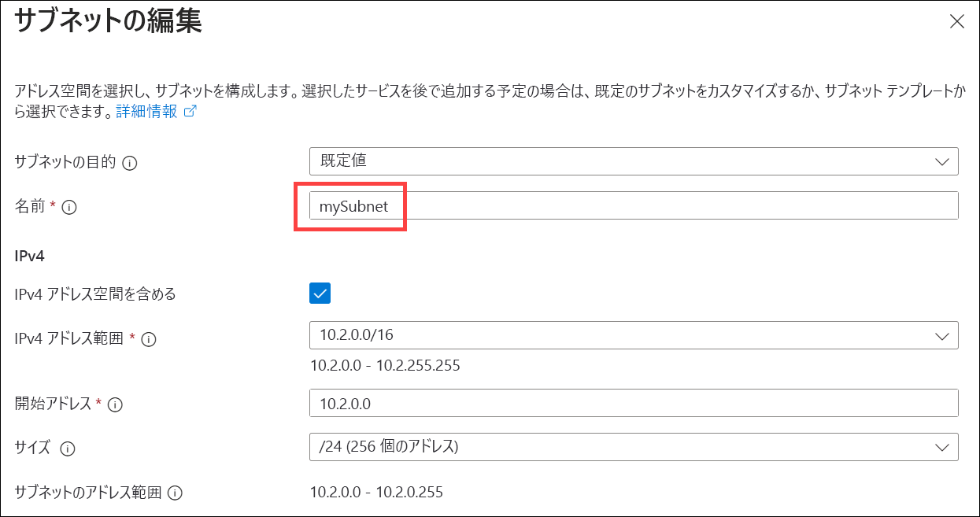Click info icon next to サブネットの目的
Viewport: 980px width, 517px height.
pos(131,163)
